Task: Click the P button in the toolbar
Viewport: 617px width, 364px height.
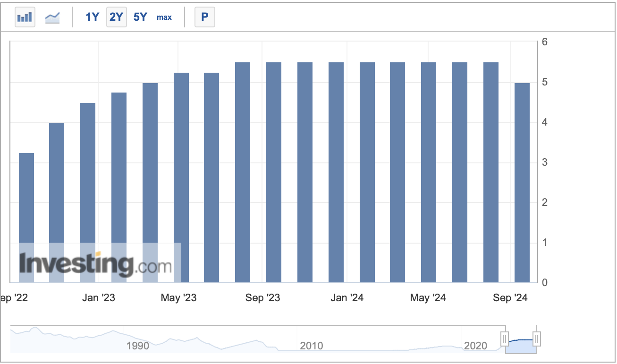Action: point(205,17)
